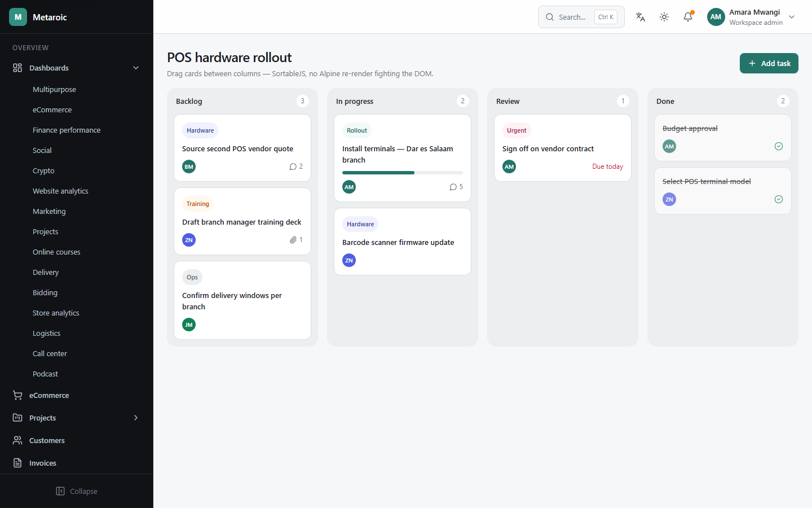Open the Multipurpose dashboard

click(x=77, y=89)
